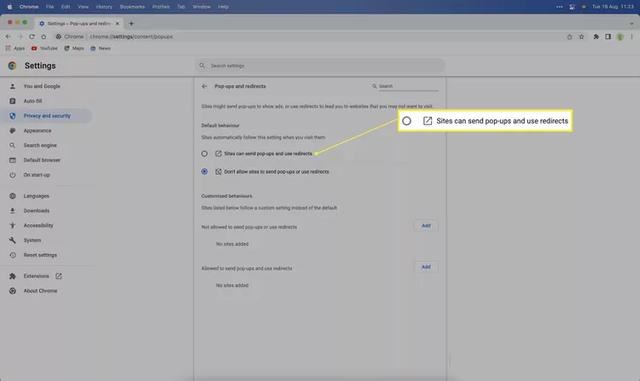Open View menu
The width and height of the screenshot is (640, 381).
pyautogui.click(x=83, y=7)
